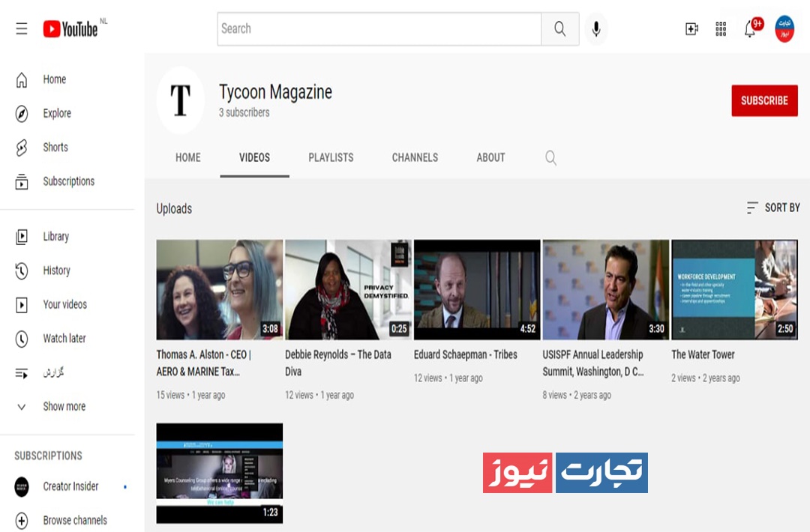Open the notifications bell

coord(749,29)
